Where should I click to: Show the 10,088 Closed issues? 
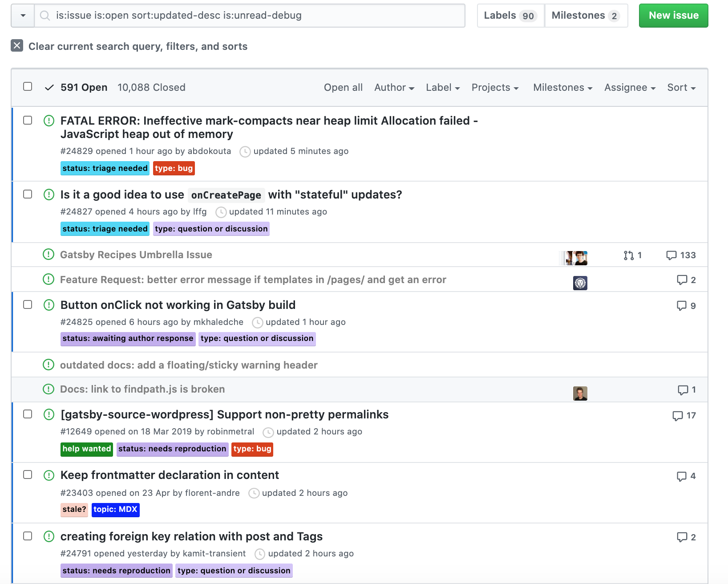click(x=151, y=88)
